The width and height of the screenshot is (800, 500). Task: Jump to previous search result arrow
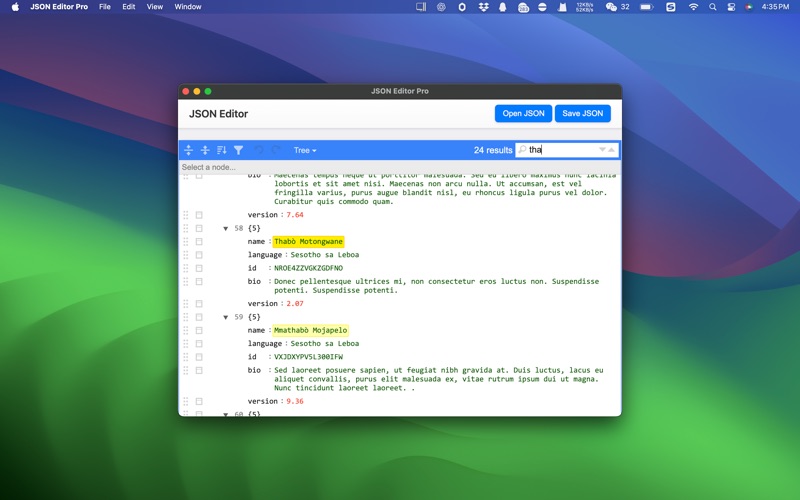point(612,150)
